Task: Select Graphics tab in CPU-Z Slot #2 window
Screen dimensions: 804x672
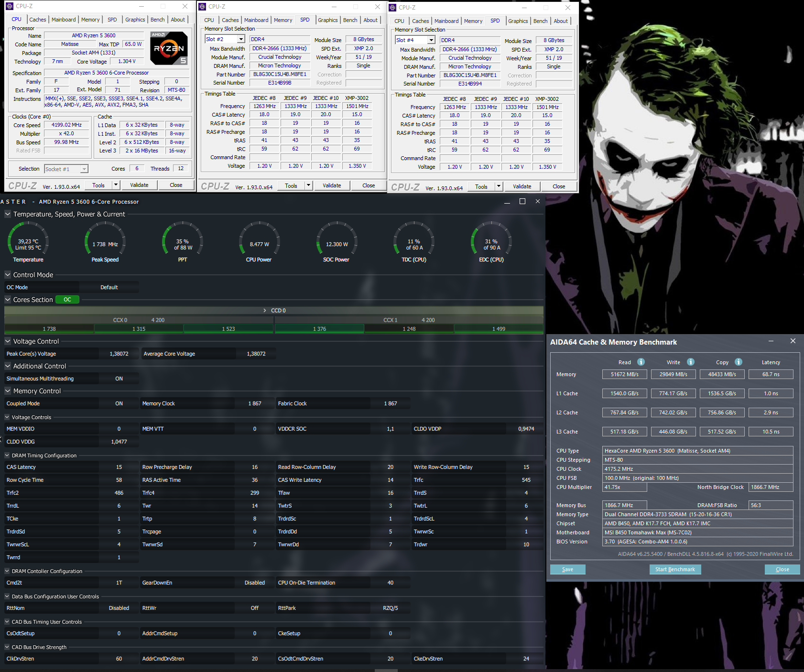Action: 328,20
